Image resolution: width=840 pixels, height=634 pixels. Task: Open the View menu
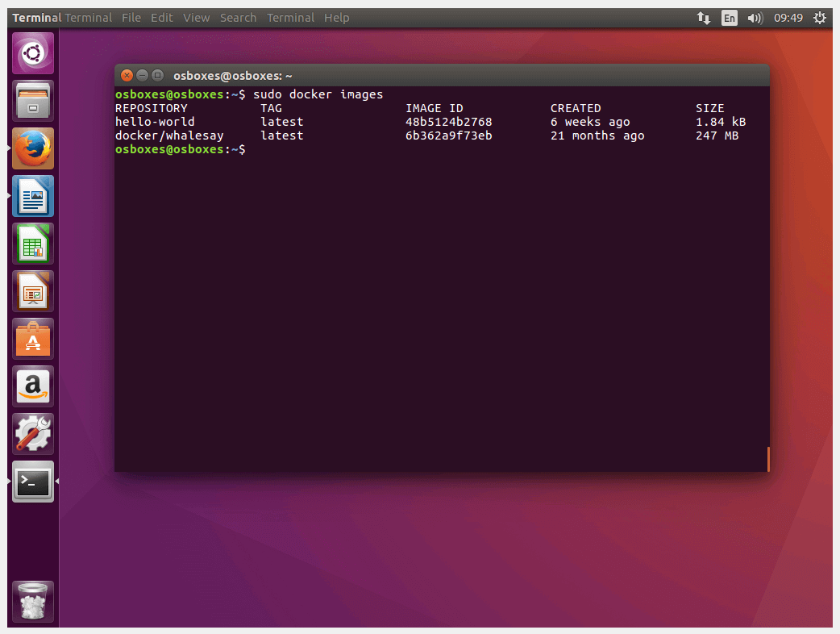(196, 18)
